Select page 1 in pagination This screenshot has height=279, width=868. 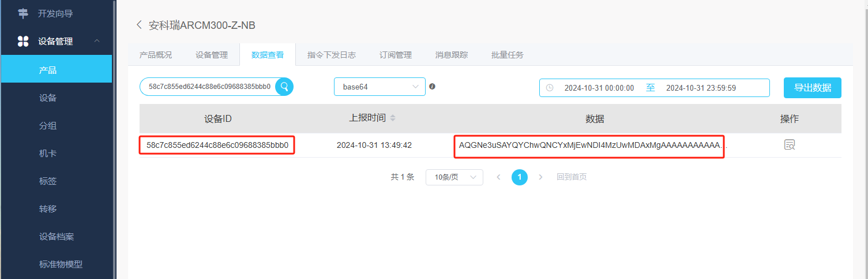[x=519, y=177]
